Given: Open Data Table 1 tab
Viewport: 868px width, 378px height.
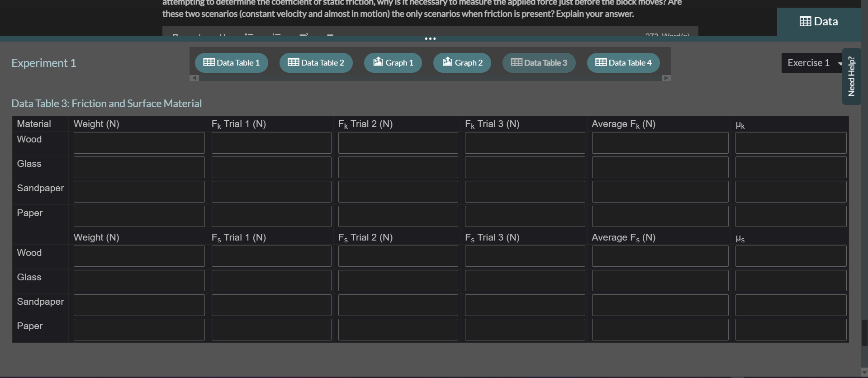Looking at the screenshot, I should 232,63.
